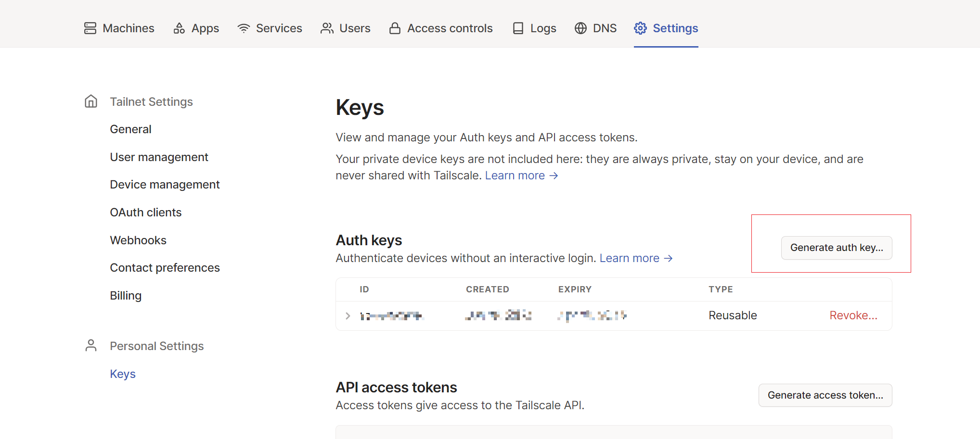Expand the auth key row chevron
The width and height of the screenshot is (980, 439).
(348, 316)
